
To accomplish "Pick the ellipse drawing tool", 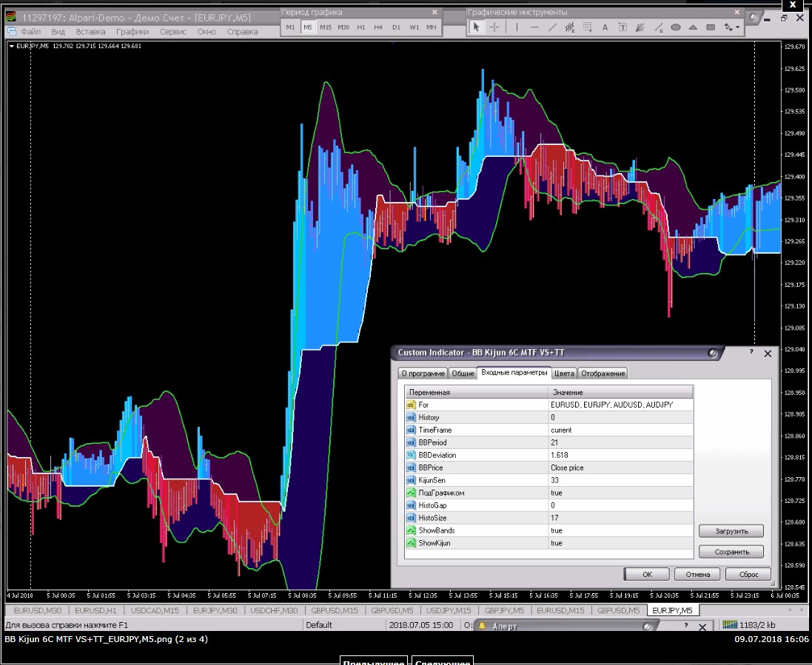I will click(x=675, y=27).
